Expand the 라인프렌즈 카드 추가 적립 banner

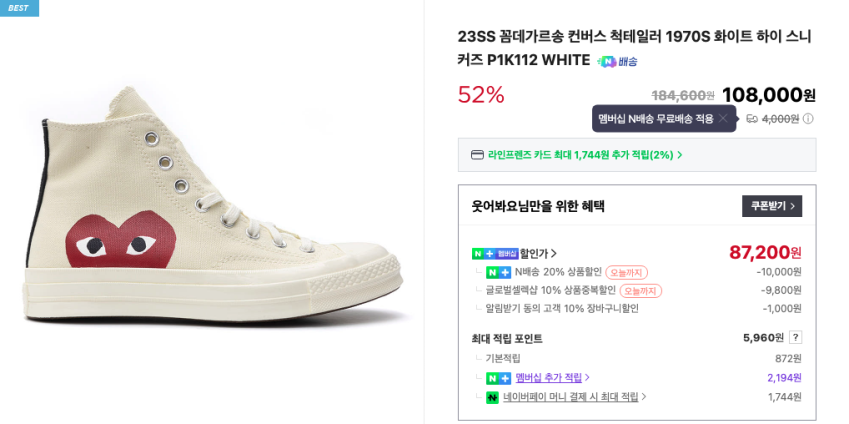point(680,155)
